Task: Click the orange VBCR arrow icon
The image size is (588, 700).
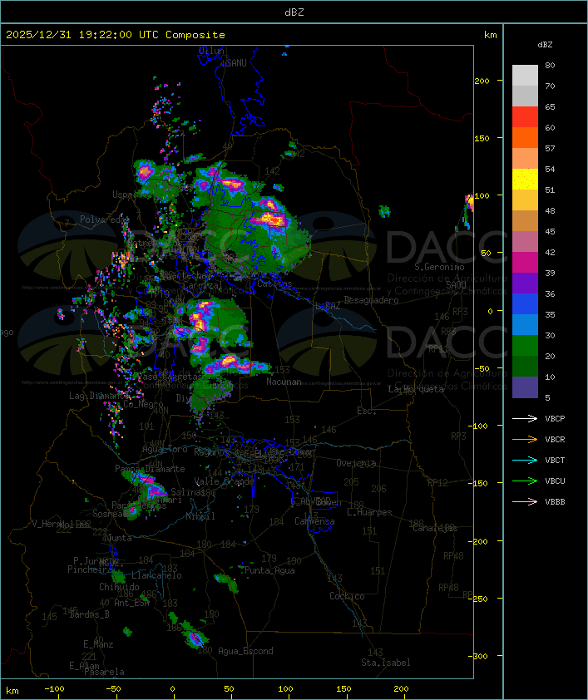Action: 525,439
